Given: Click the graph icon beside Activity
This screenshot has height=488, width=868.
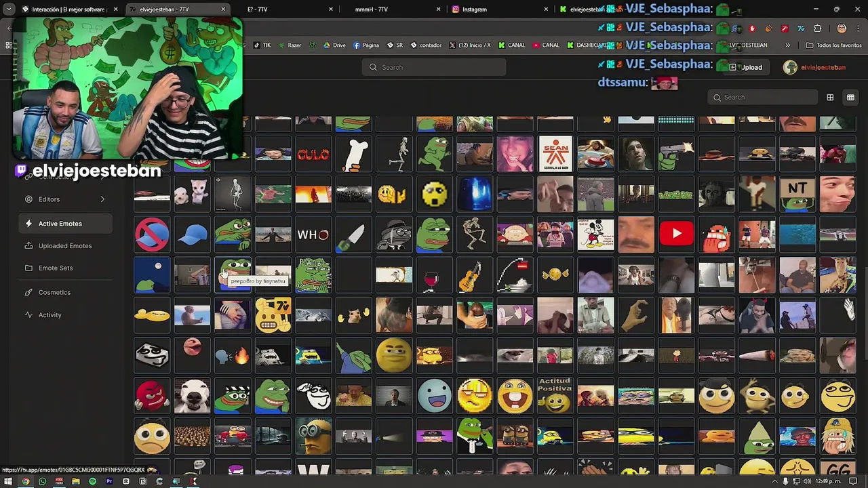Looking at the screenshot, I should point(28,314).
